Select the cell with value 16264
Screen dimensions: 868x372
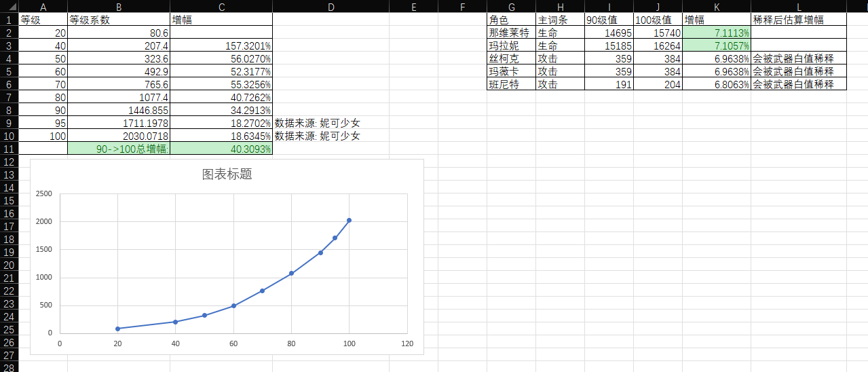[658, 45]
